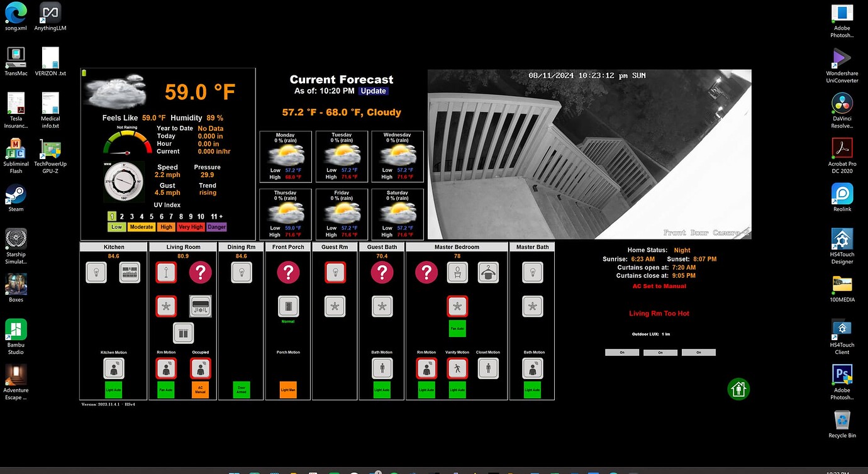The height and width of the screenshot is (474, 868).
Task: Toggle the Master Bath light bulb
Action: click(533, 272)
